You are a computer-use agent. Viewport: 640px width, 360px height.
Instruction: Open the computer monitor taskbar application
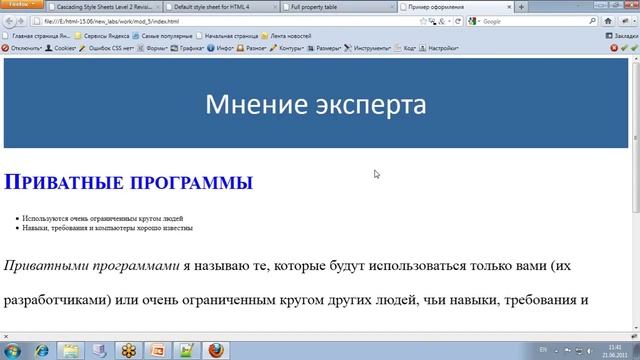[x=99, y=351]
